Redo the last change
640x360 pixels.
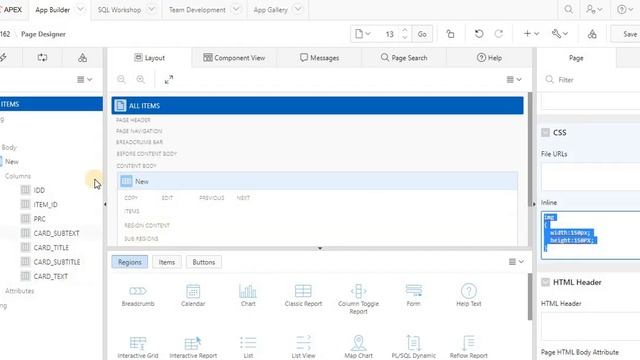coord(499,34)
